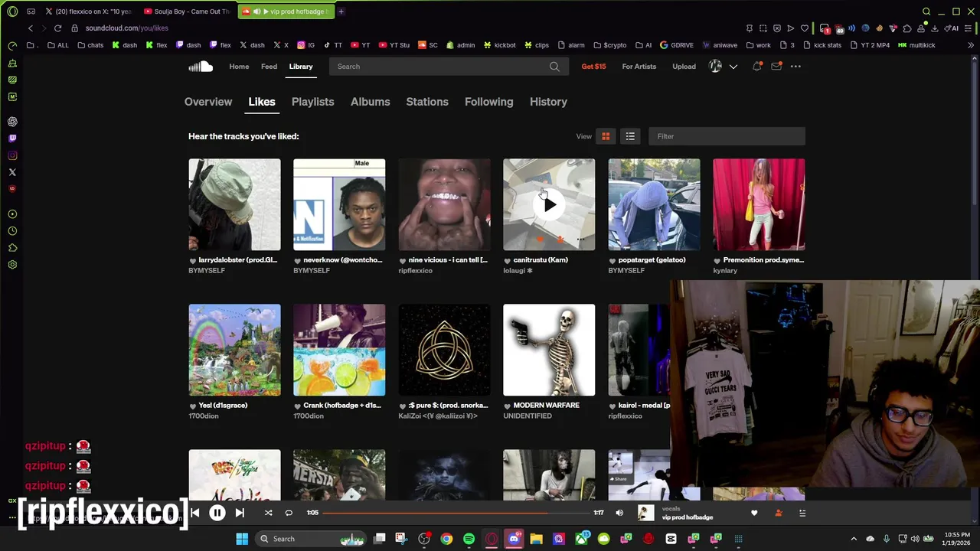The width and height of the screenshot is (980, 551).
Task: Open the Windows Start menu
Action: [x=242, y=539]
